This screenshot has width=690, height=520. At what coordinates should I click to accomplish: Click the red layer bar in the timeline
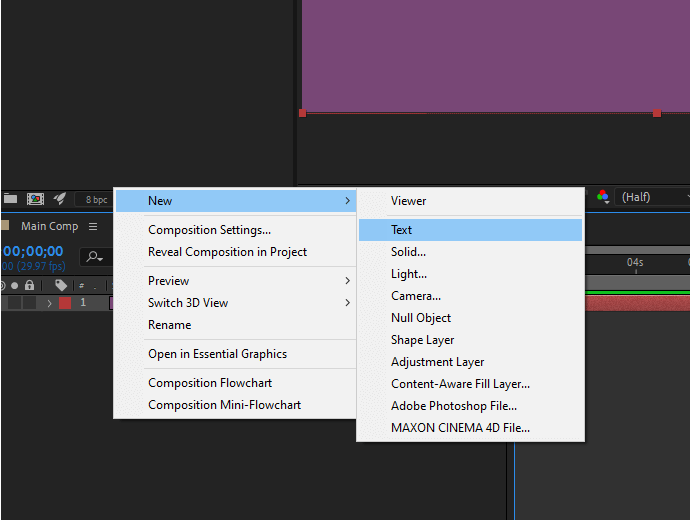click(638, 304)
